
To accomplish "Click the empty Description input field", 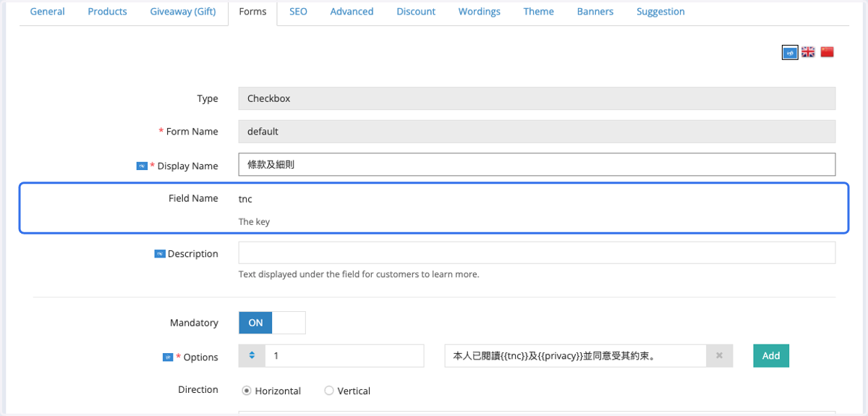I will pos(537,252).
